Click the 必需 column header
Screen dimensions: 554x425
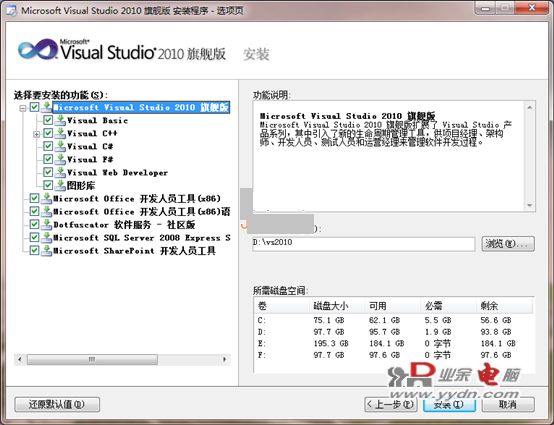[448, 306]
